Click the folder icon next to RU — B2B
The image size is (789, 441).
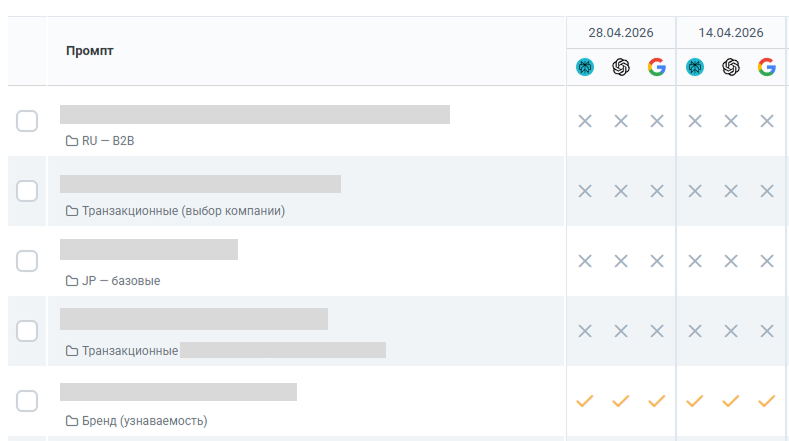pyautogui.click(x=72, y=141)
